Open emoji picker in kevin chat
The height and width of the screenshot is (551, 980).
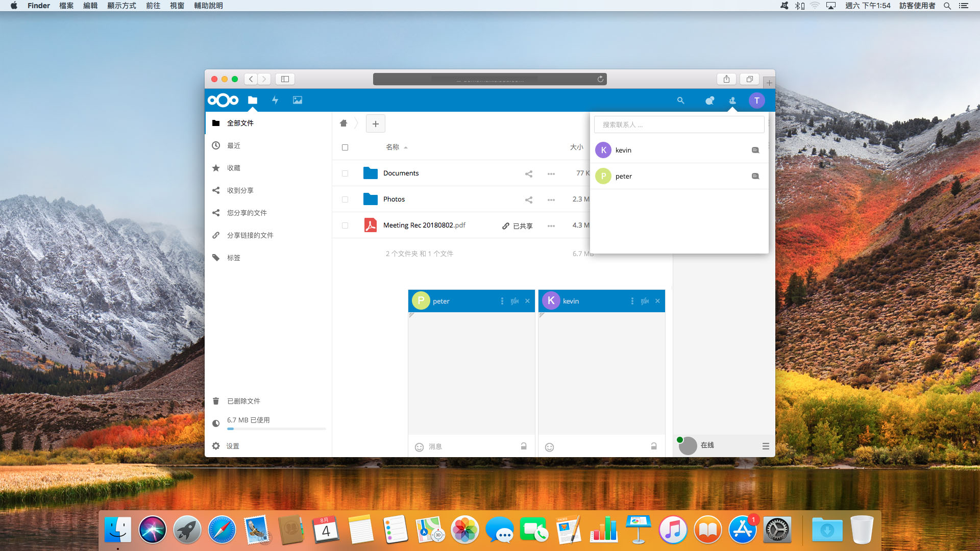tap(549, 447)
